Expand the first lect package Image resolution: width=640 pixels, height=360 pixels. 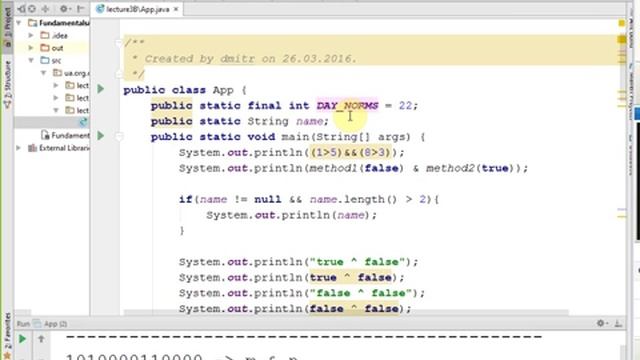56,85
